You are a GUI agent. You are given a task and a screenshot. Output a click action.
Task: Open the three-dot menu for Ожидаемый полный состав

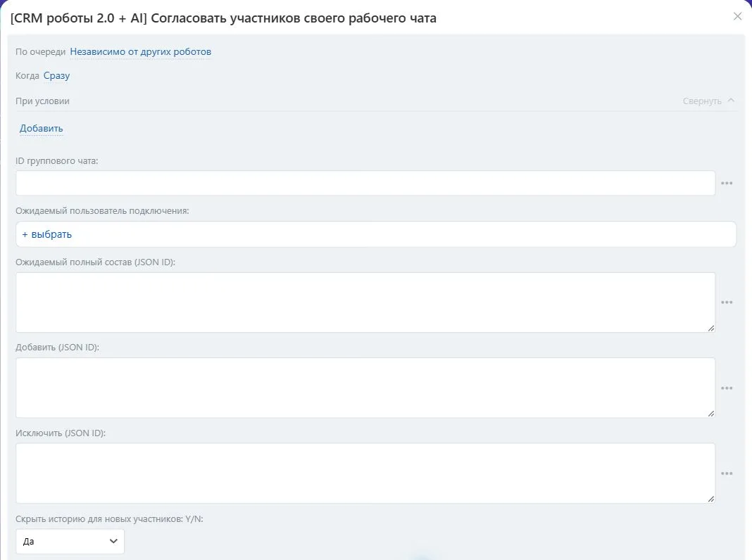[727, 303]
